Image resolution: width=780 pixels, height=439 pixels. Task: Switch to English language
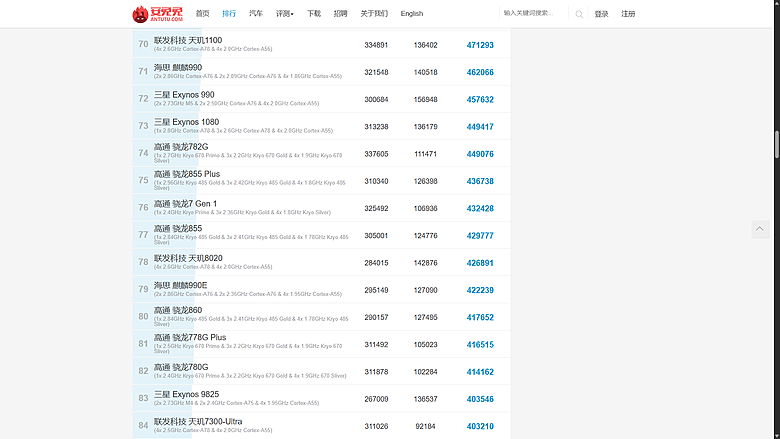(x=412, y=13)
